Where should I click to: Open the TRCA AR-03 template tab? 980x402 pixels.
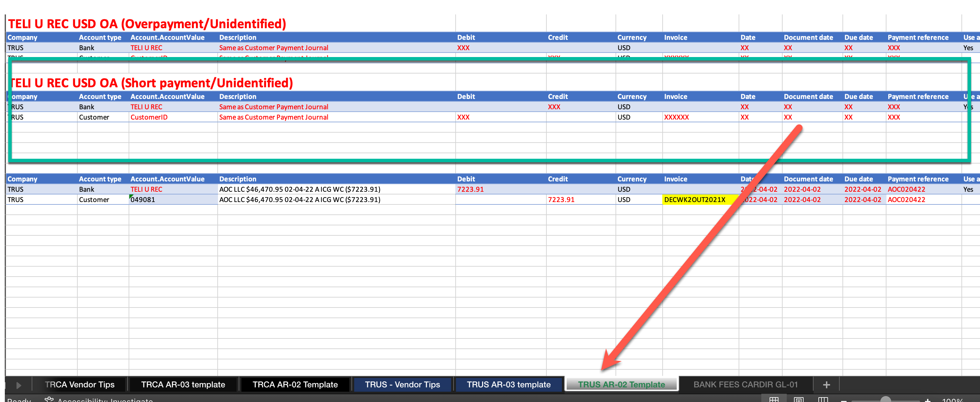pyautogui.click(x=183, y=384)
